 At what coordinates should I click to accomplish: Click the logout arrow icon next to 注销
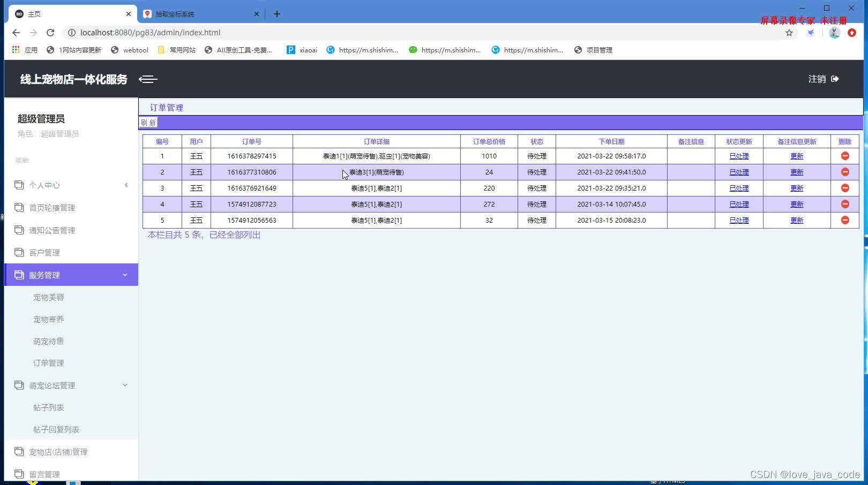point(835,79)
